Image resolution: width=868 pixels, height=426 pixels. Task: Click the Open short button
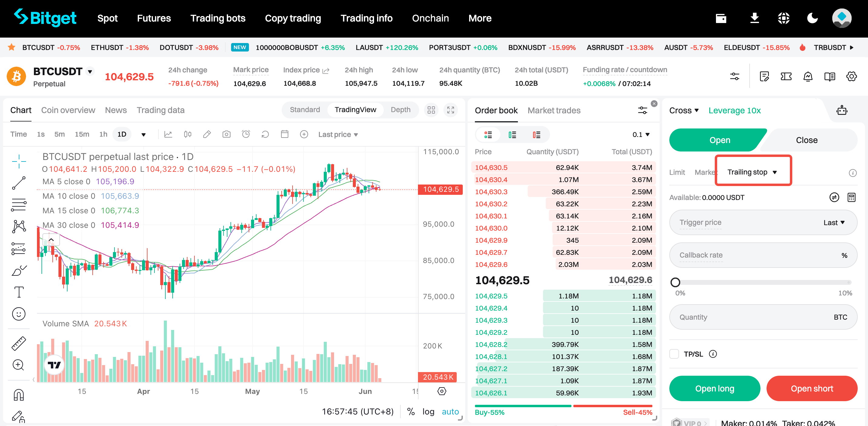(811, 389)
